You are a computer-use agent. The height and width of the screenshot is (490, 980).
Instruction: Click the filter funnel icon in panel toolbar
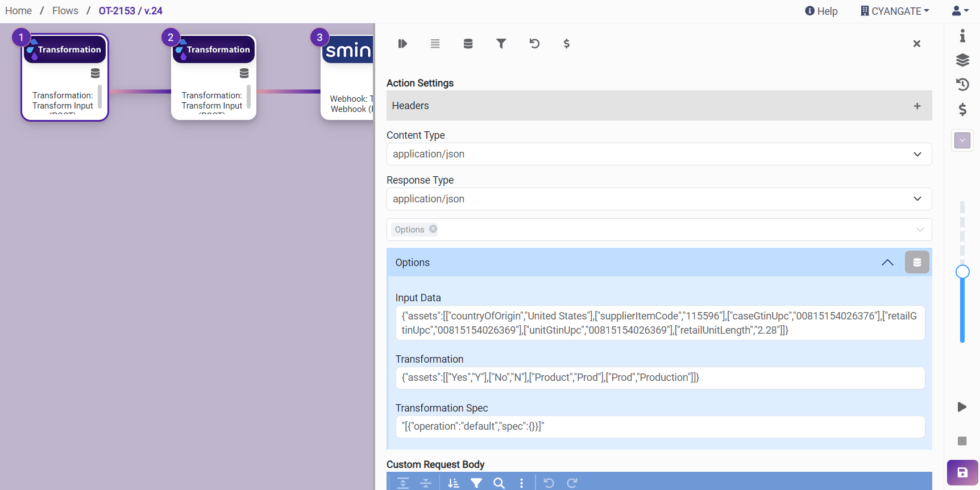click(x=501, y=44)
